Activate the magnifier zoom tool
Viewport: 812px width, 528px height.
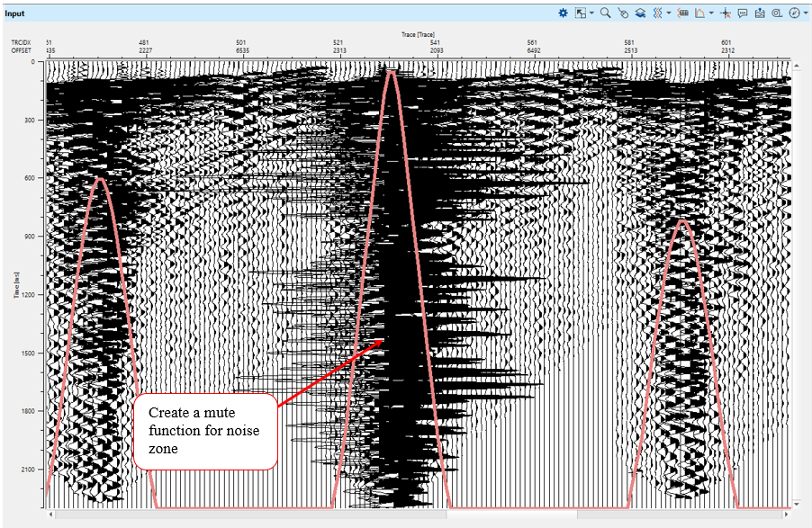tap(605, 13)
